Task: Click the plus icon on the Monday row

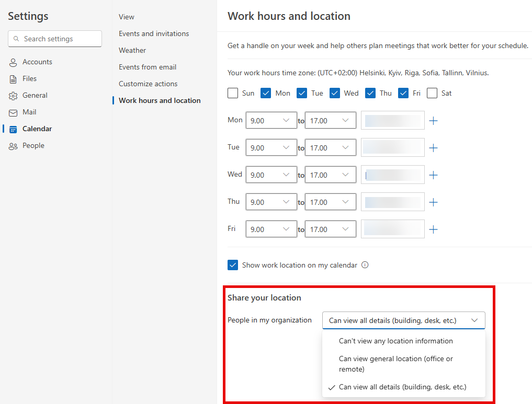Action: tap(433, 120)
